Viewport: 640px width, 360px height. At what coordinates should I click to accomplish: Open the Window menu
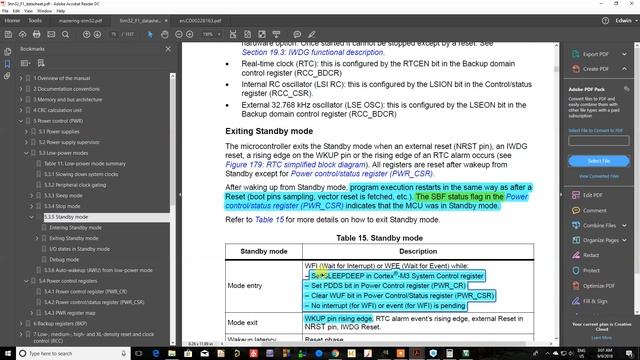[x=44, y=11]
